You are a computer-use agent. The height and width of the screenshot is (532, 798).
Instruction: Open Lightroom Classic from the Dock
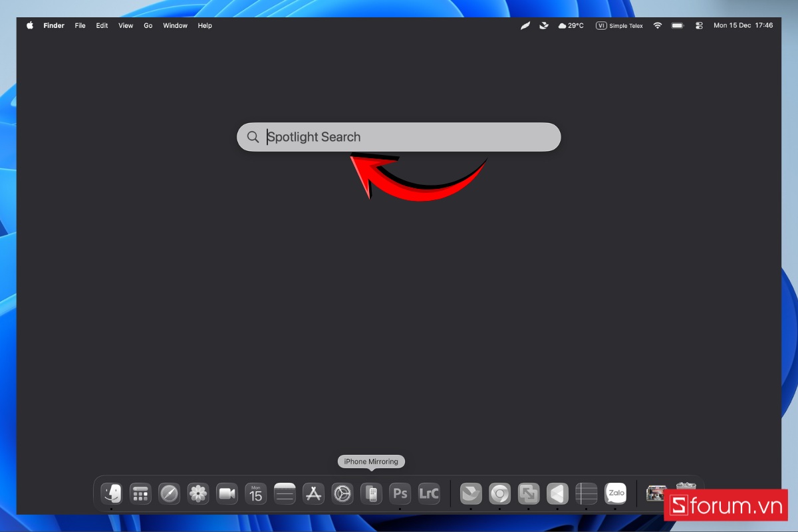pos(428,493)
